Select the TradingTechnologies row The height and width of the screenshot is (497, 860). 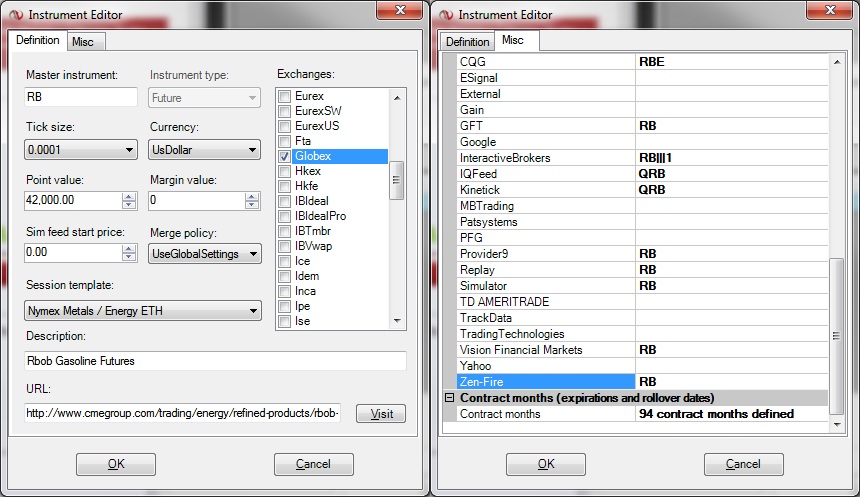(x=642, y=334)
